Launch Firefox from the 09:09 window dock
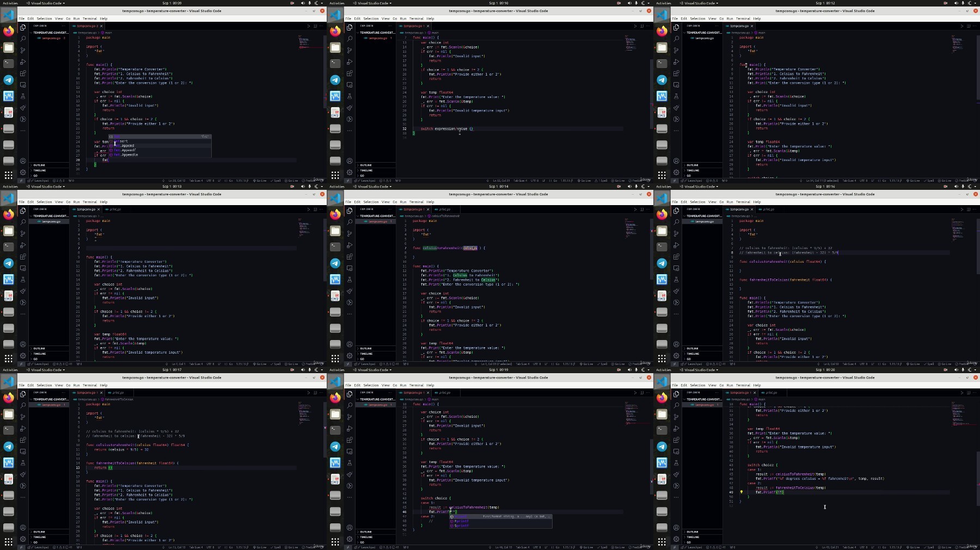980x550 pixels. [8, 31]
